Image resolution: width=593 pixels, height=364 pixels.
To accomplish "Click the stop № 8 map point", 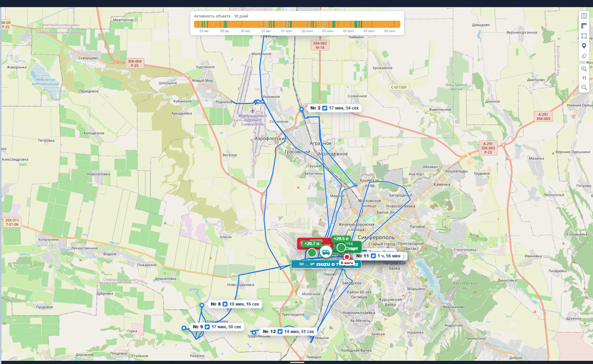I will pyautogui.click(x=202, y=305).
